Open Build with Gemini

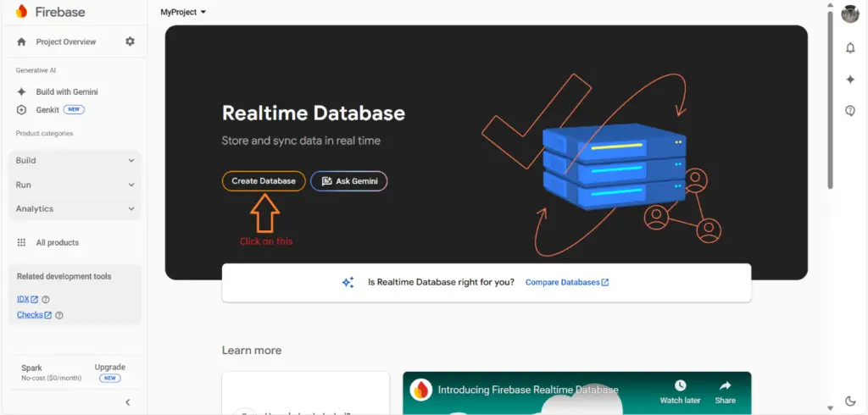(x=66, y=91)
